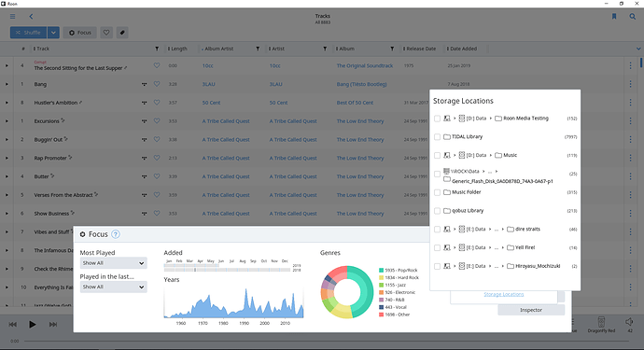Select the Jazz genre color swatch
Viewport: 644px width, 350px height.
(x=381, y=285)
